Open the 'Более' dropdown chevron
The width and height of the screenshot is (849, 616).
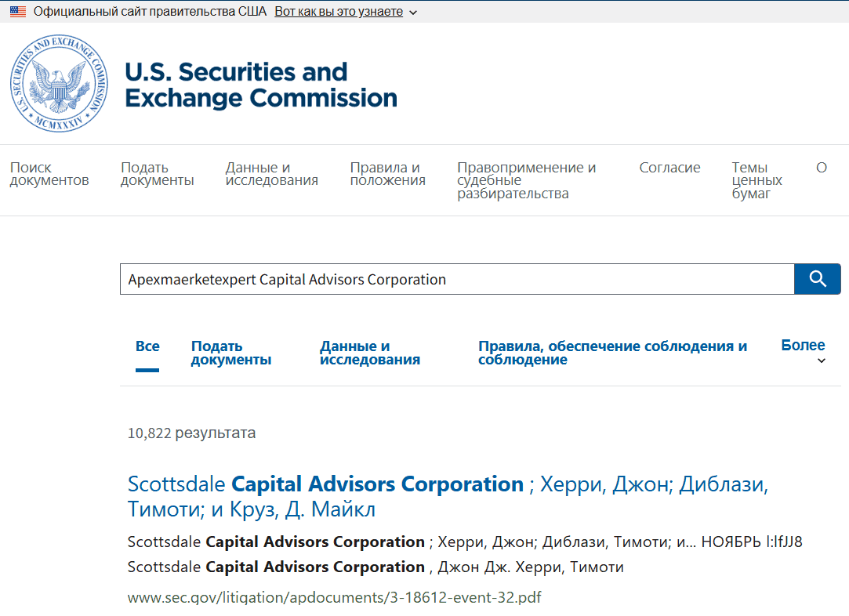[x=821, y=361]
